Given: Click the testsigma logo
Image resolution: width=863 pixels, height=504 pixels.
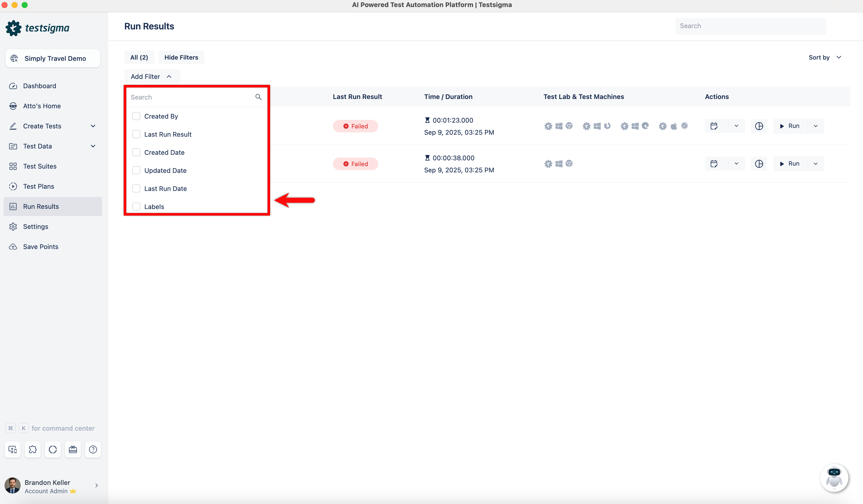Looking at the screenshot, I should pyautogui.click(x=38, y=28).
